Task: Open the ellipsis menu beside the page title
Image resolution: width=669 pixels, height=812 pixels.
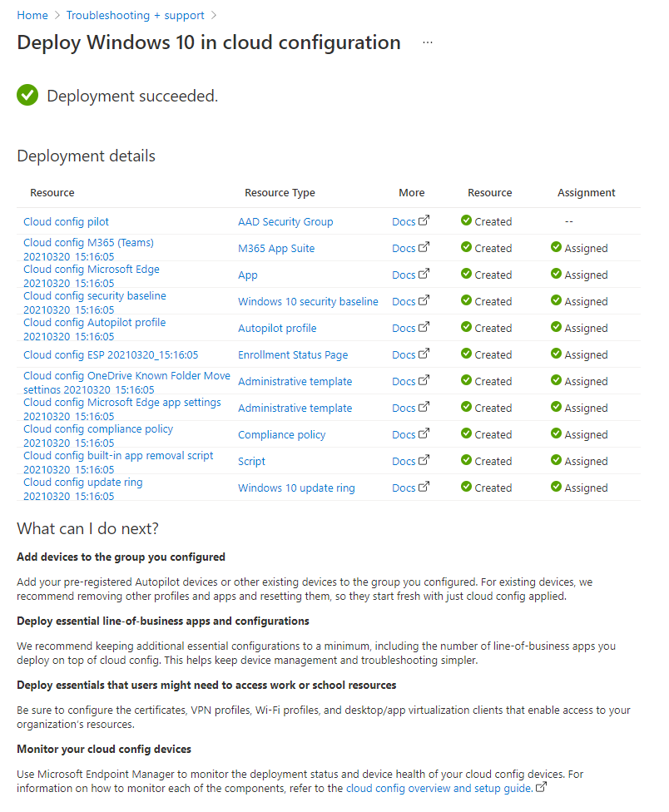Action: (x=427, y=42)
